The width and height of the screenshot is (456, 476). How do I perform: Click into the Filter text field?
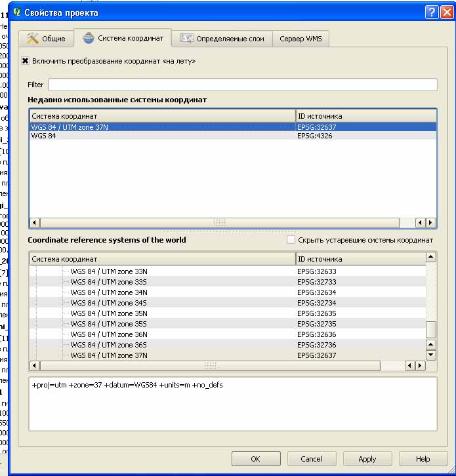pyautogui.click(x=242, y=85)
